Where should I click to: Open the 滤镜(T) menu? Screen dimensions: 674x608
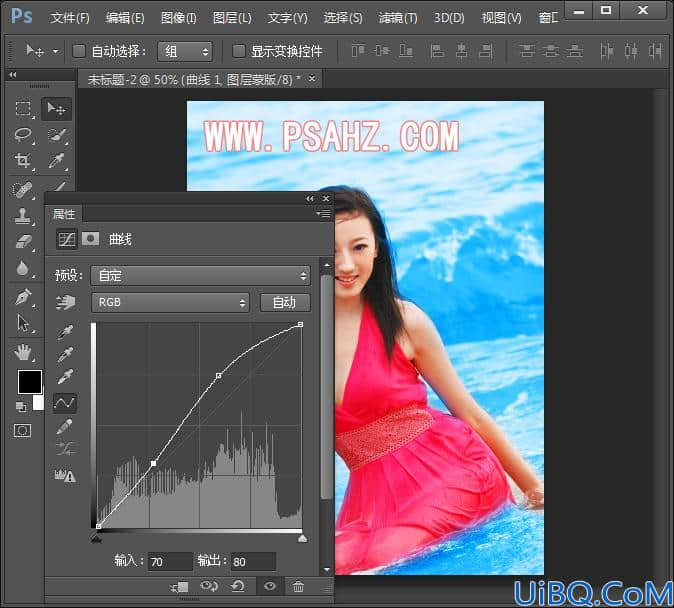[398, 18]
